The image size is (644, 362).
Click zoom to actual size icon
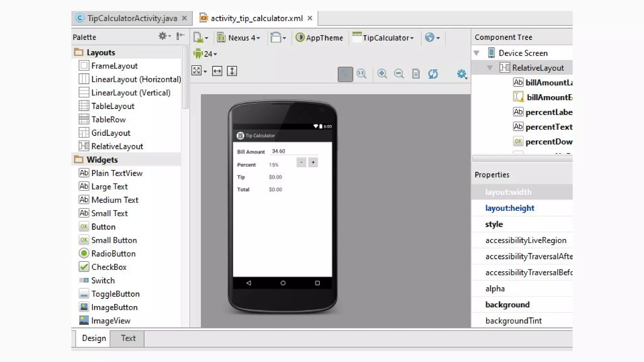362,74
